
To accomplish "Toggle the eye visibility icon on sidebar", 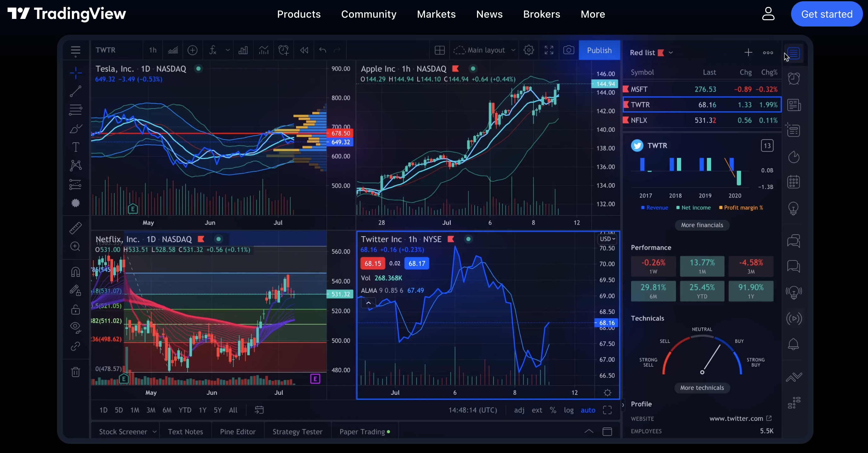I will [75, 327].
